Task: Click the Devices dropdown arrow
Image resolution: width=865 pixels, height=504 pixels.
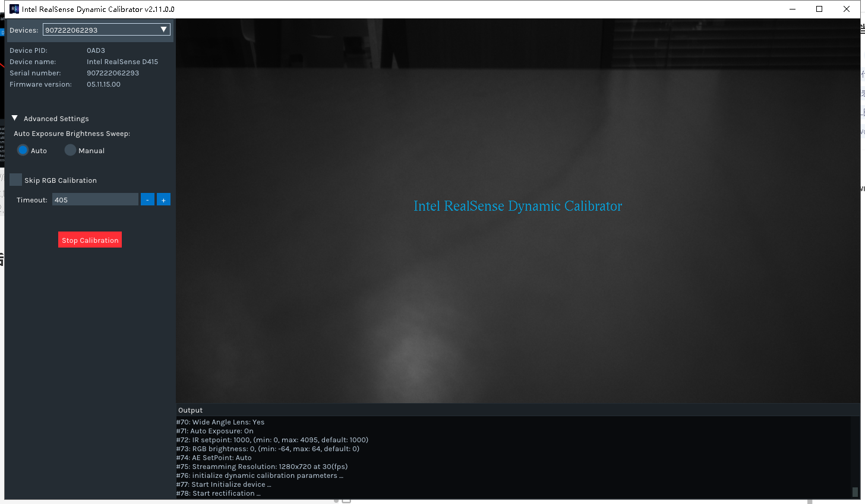Action: pos(163,29)
